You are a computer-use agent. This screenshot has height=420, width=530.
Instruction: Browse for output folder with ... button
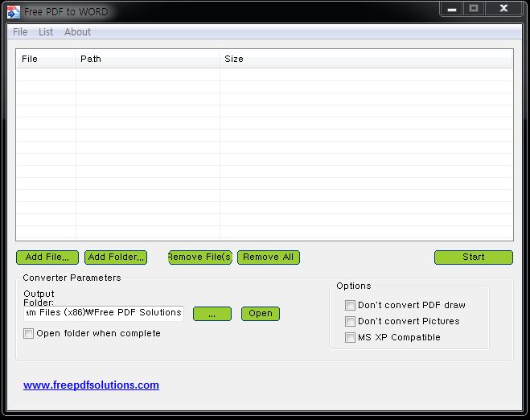click(x=212, y=314)
